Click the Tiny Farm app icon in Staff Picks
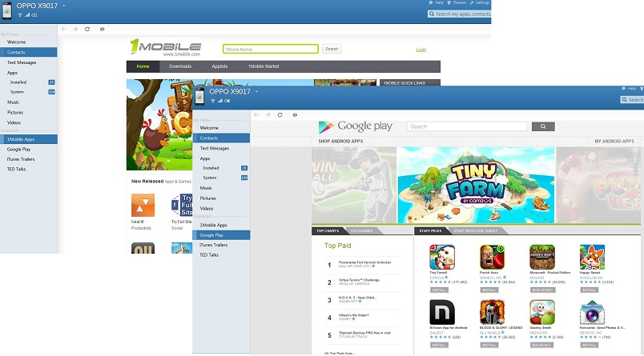Screen dimensions: 644x356 pyautogui.click(x=442, y=257)
